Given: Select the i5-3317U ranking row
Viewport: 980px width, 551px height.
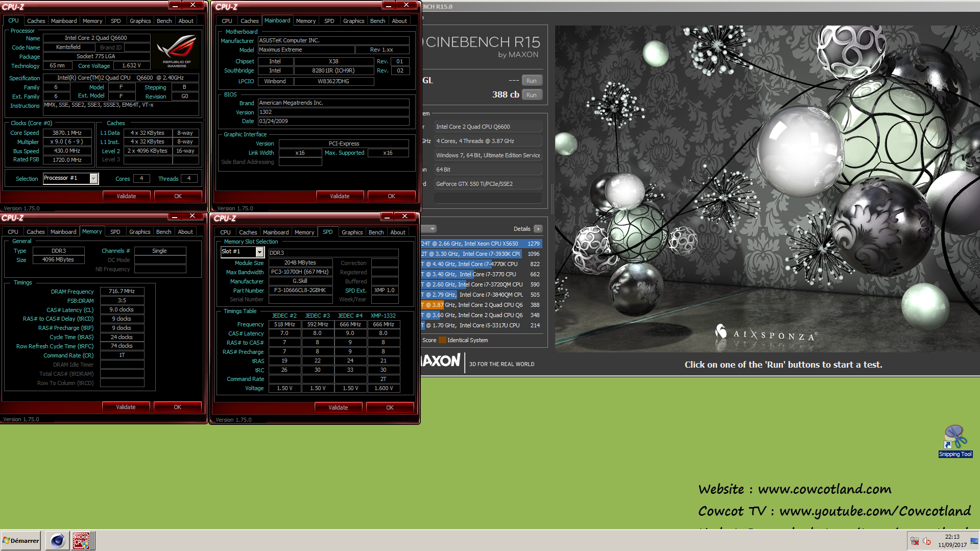Looking at the screenshot, I should point(481,325).
